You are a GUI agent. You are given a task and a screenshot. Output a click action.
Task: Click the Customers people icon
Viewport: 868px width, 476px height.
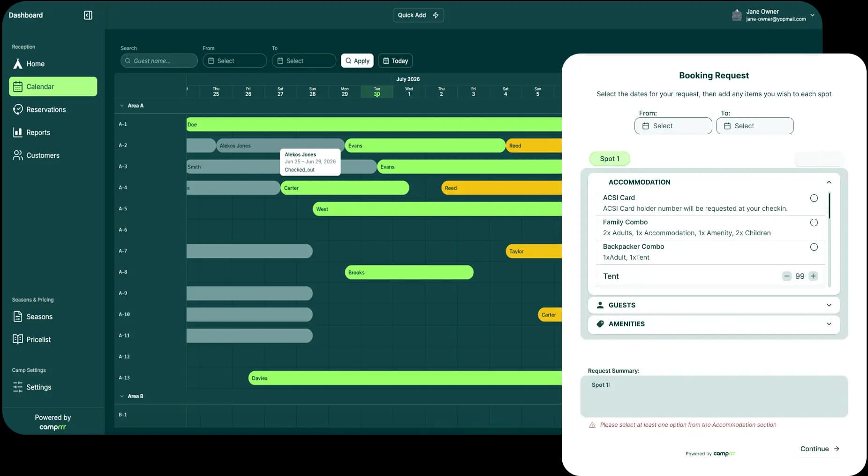[18, 155]
